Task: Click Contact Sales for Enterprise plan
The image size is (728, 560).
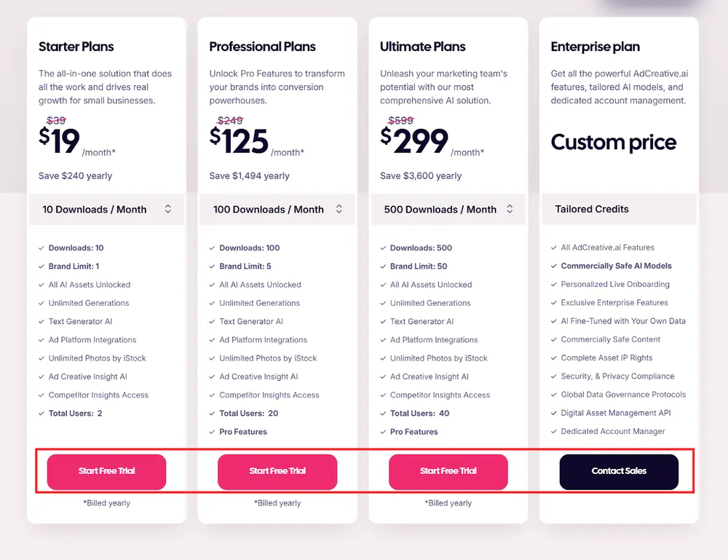Action: pyautogui.click(x=619, y=472)
